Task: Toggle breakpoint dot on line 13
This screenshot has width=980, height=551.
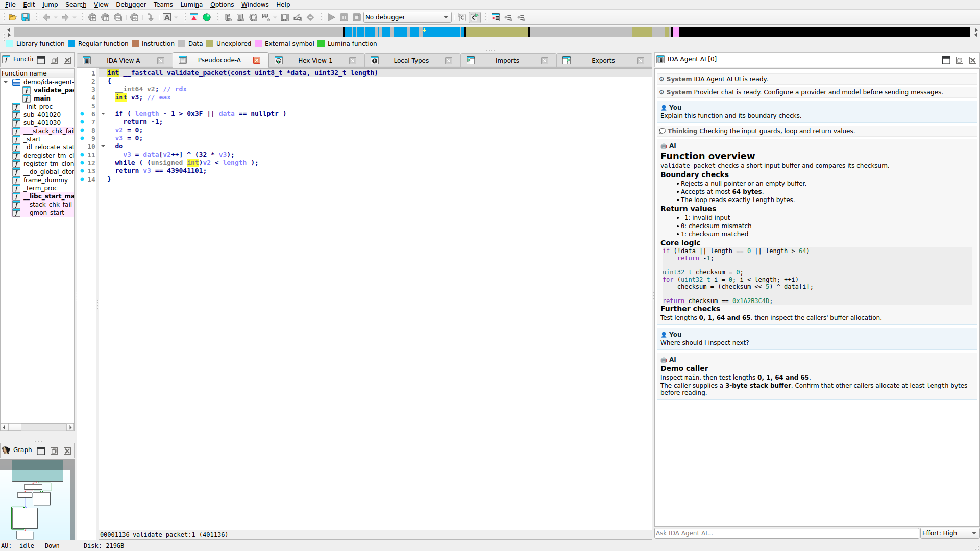Action: [82, 171]
